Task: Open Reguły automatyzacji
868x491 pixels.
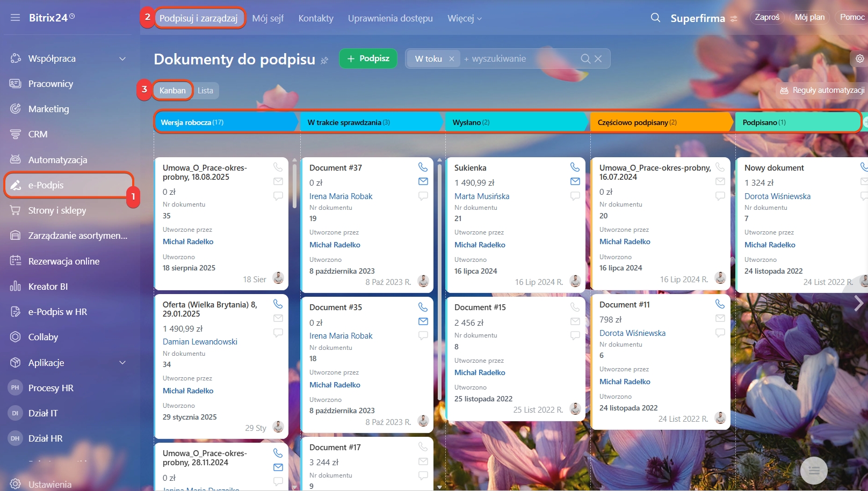Action: click(x=822, y=90)
